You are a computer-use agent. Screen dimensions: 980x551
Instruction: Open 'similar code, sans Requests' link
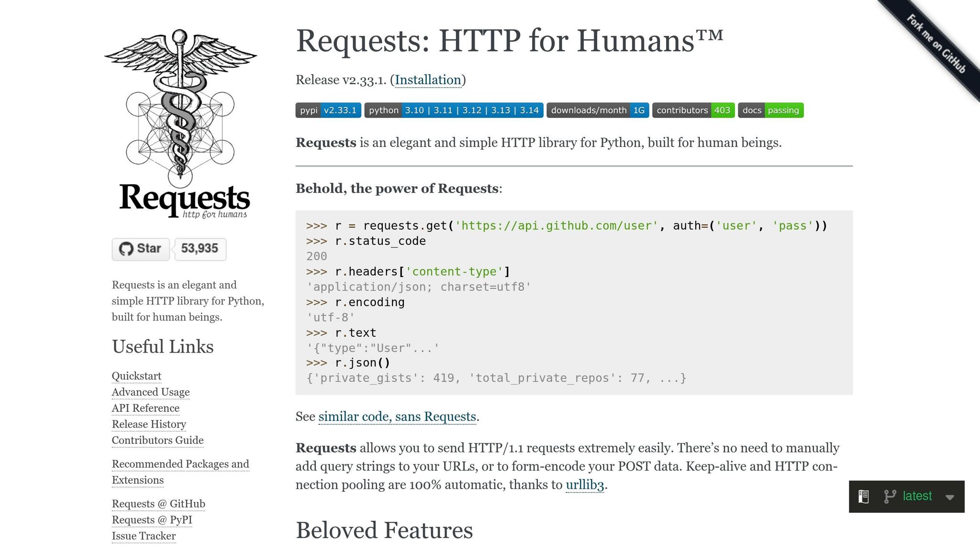[397, 417]
